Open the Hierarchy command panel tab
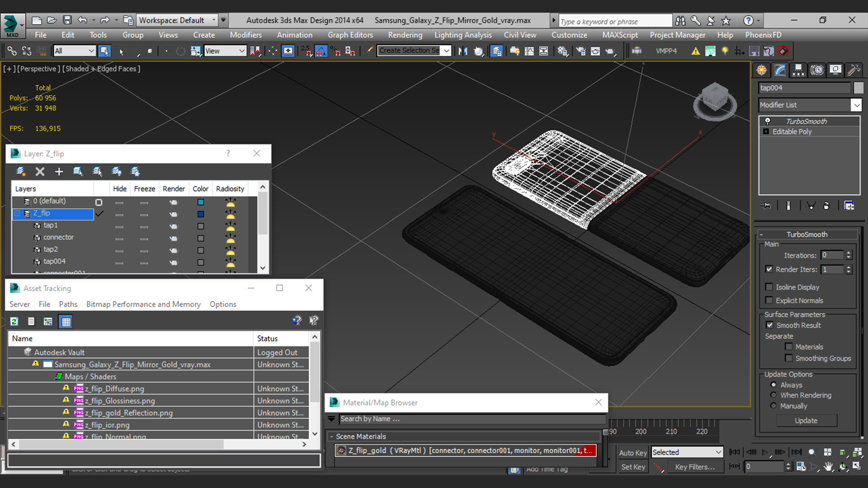 tap(798, 70)
